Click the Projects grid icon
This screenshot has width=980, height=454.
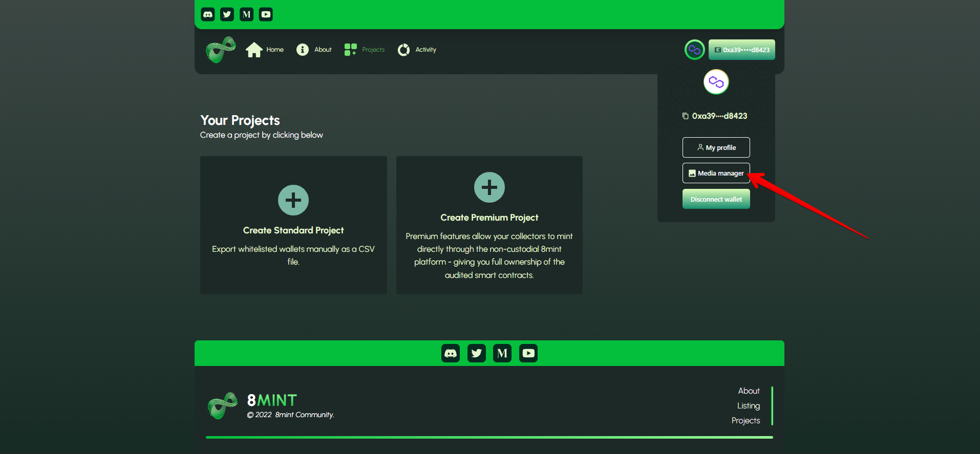351,50
